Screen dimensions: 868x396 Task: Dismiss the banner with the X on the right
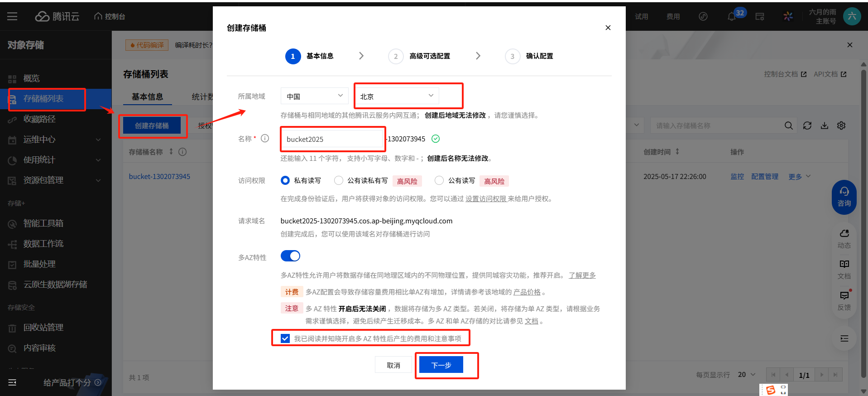pos(849,45)
